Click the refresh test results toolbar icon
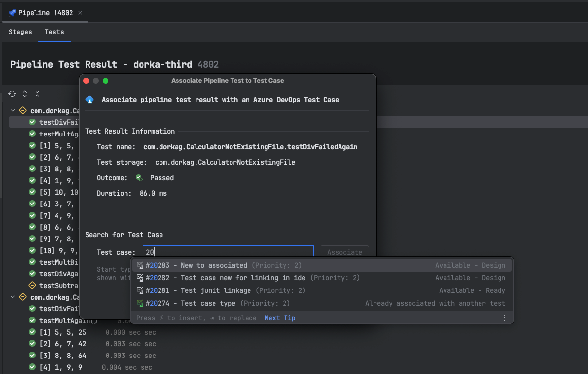Screen dimensions: 588x374 pyautogui.click(x=12, y=94)
